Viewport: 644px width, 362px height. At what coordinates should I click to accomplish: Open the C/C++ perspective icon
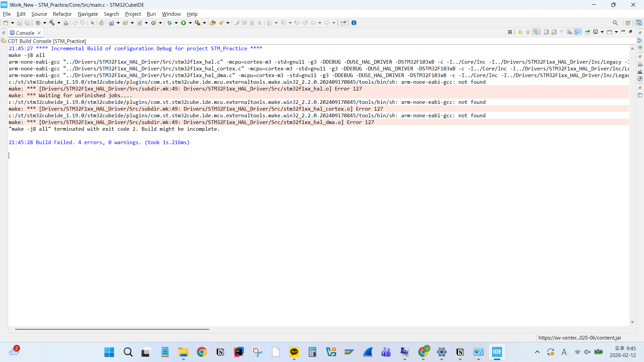pyautogui.click(x=639, y=23)
